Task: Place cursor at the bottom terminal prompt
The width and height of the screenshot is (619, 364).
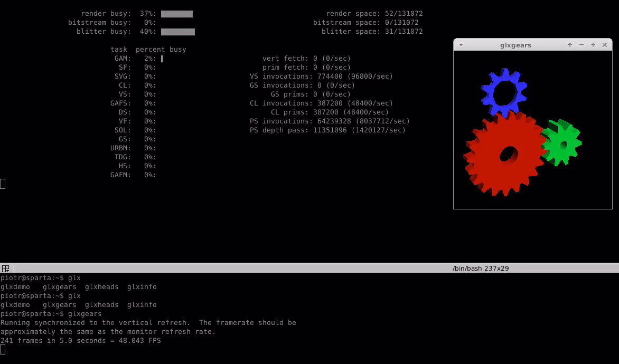Action: click(3, 349)
